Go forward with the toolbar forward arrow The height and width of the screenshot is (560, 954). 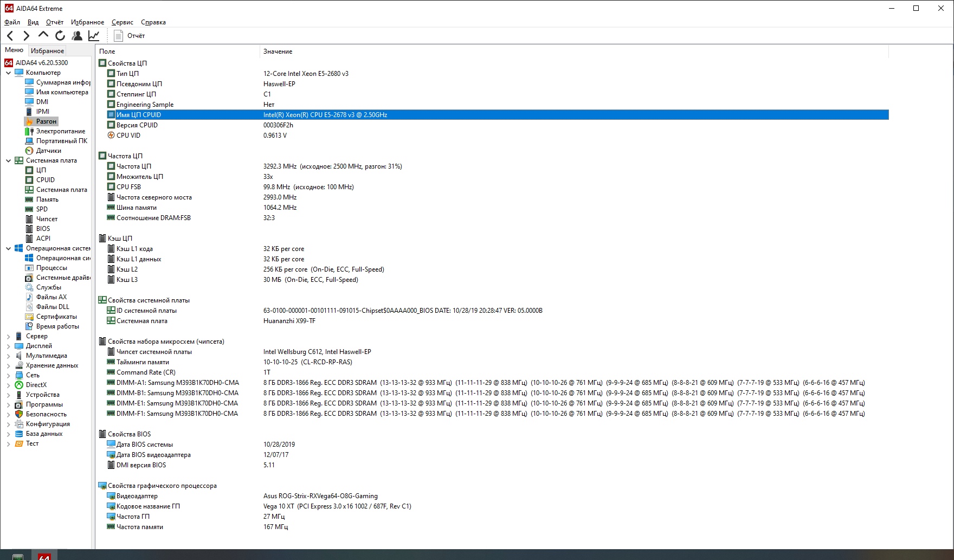tap(26, 36)
